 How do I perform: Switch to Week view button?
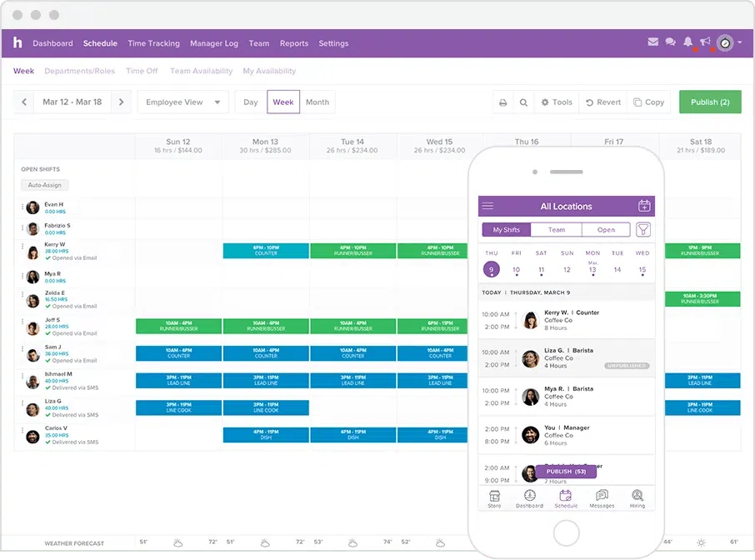coord(283,102)
